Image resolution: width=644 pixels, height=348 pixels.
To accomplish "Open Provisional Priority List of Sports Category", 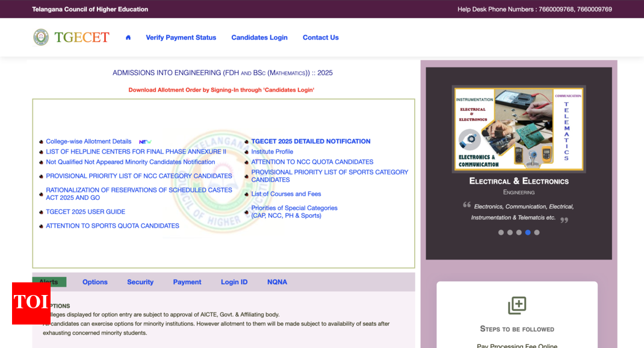I will 330,176.
